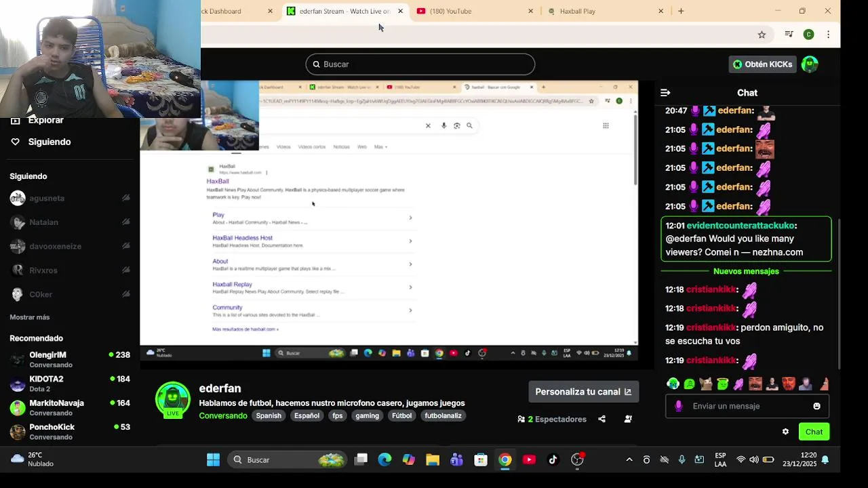The width and height of the screenshot is (868, 488).
Task: Click Personaliza tu canal button
Action: pyautogui.click(x=583, y=392)
